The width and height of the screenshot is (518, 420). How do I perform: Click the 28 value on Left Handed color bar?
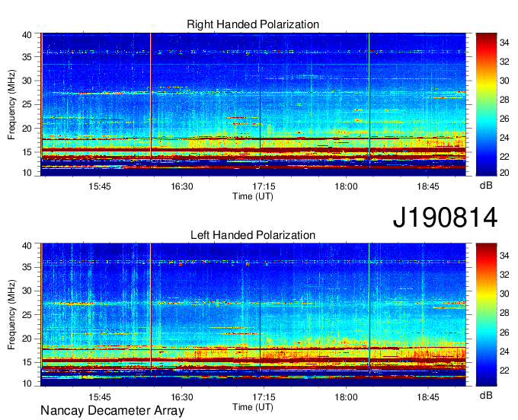tap(504, 313)
